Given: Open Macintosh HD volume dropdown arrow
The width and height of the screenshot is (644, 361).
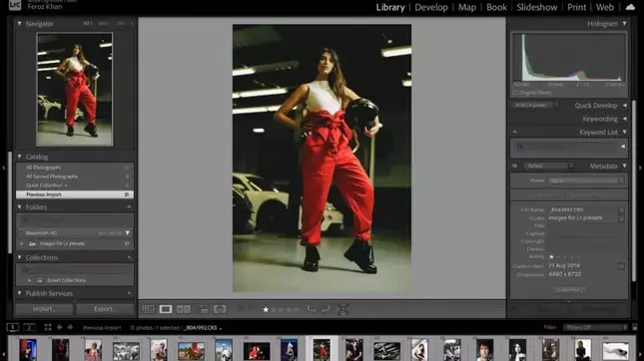Looking at the screenshot, I should click(128, 233).
